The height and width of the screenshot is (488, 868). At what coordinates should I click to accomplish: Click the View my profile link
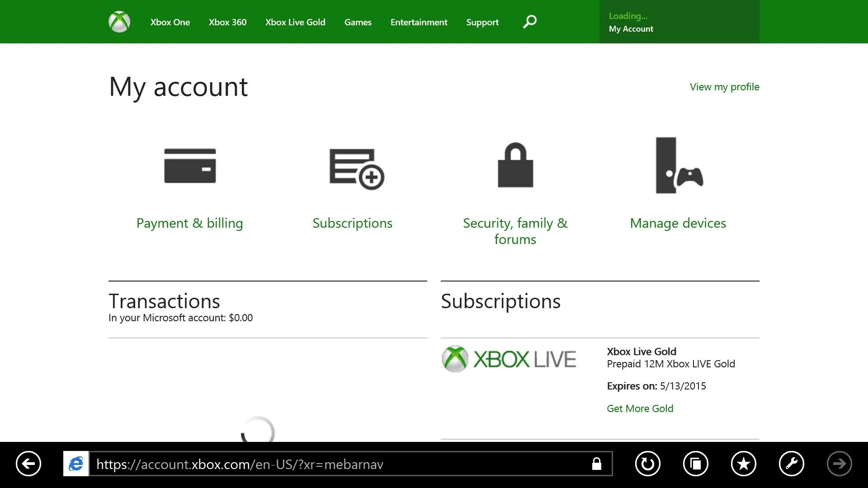point(724,87)
